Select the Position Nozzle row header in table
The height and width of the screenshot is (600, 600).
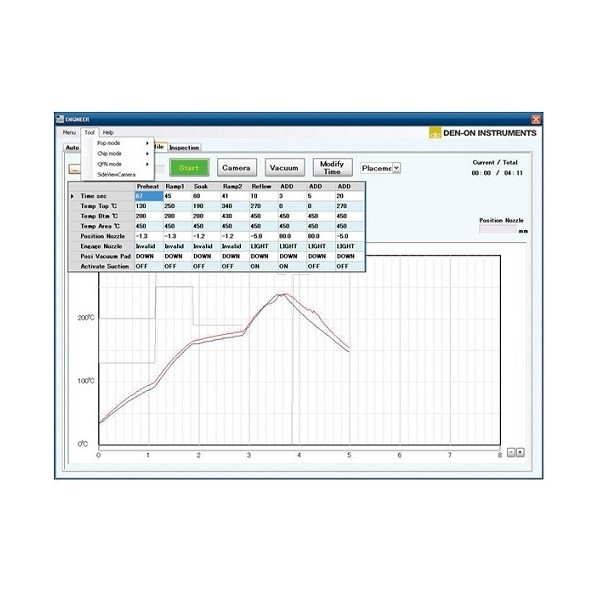coord(102,236)
